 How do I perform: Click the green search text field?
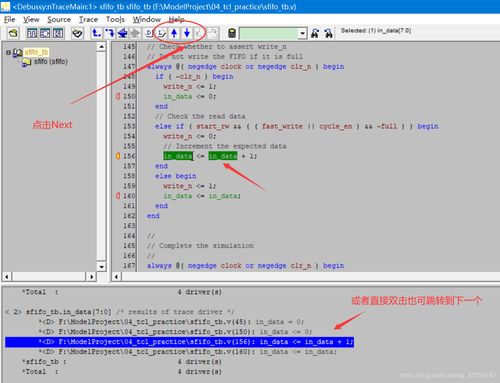coord(269,33)
